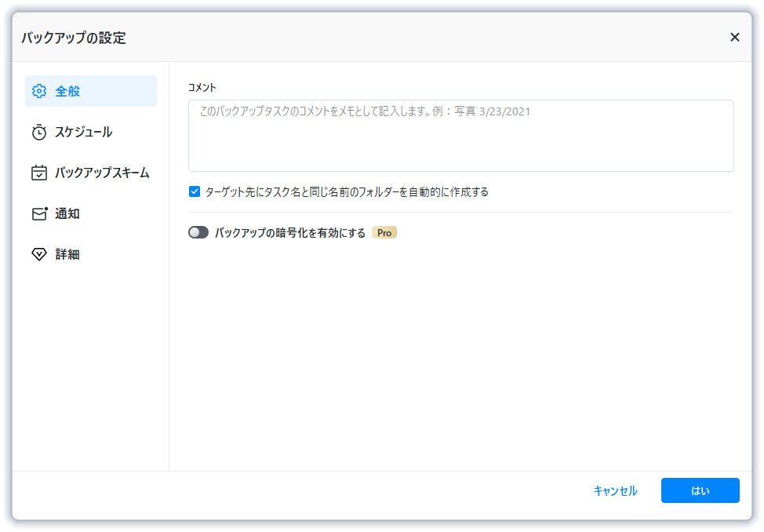Go to the 通知 settings tab

67,214
